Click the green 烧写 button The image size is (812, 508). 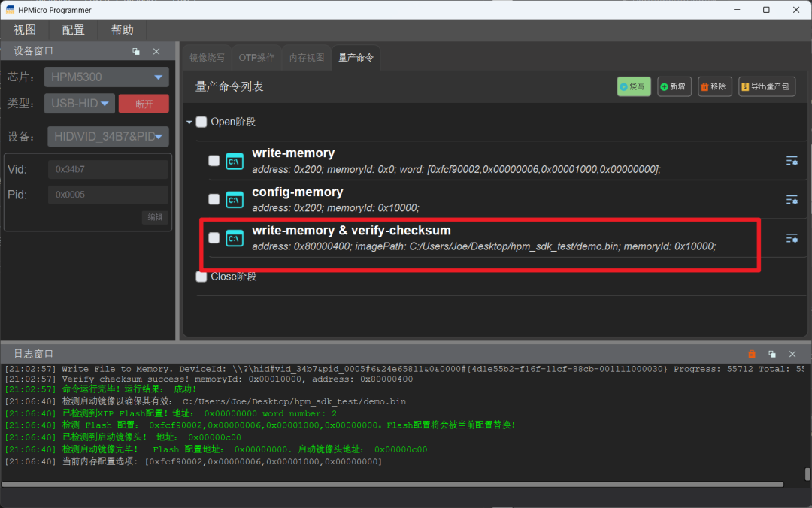pyautogui.click(x=634, y=86)
